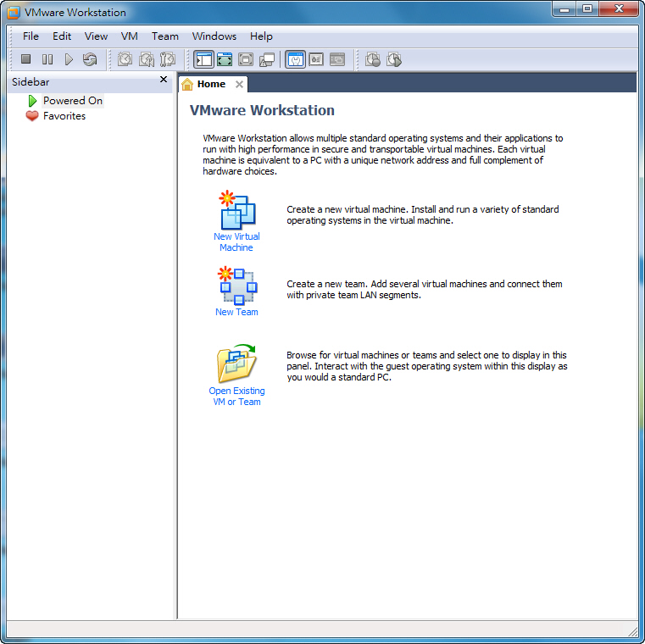This screenshot has width=645, height=644.
Task: Open the Snapshot Manager toolbar icon
Action: coord(168,59)
